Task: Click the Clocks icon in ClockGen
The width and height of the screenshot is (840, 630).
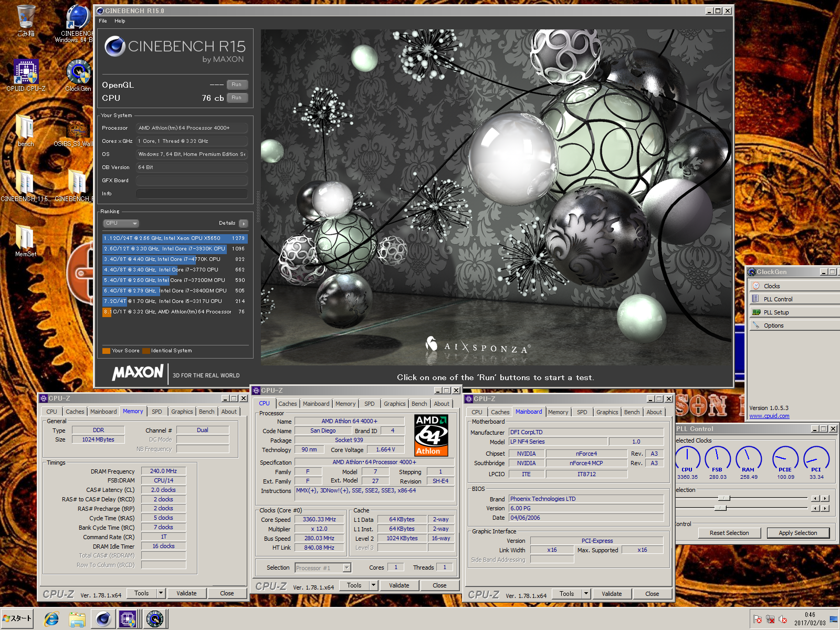Action: tap(756, 286)
